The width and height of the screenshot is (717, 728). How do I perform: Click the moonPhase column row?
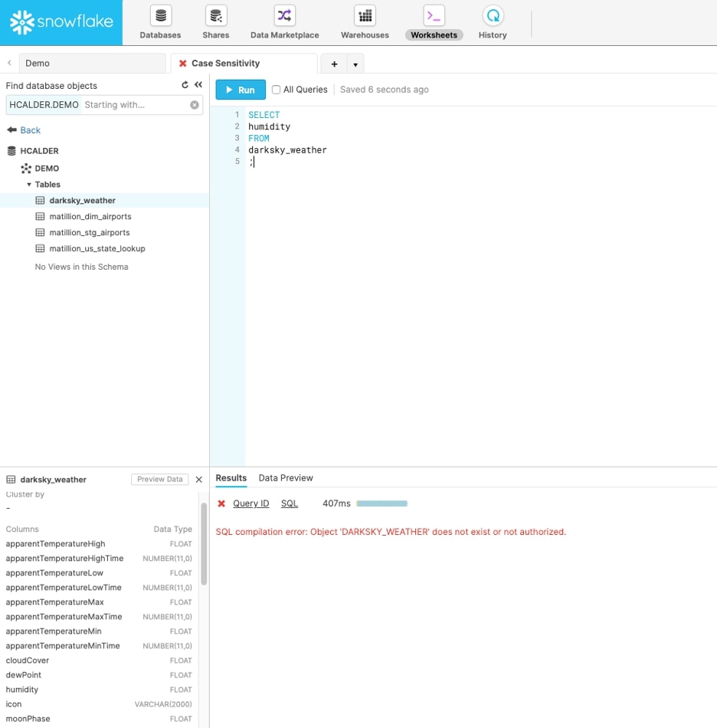pos(99,719)
